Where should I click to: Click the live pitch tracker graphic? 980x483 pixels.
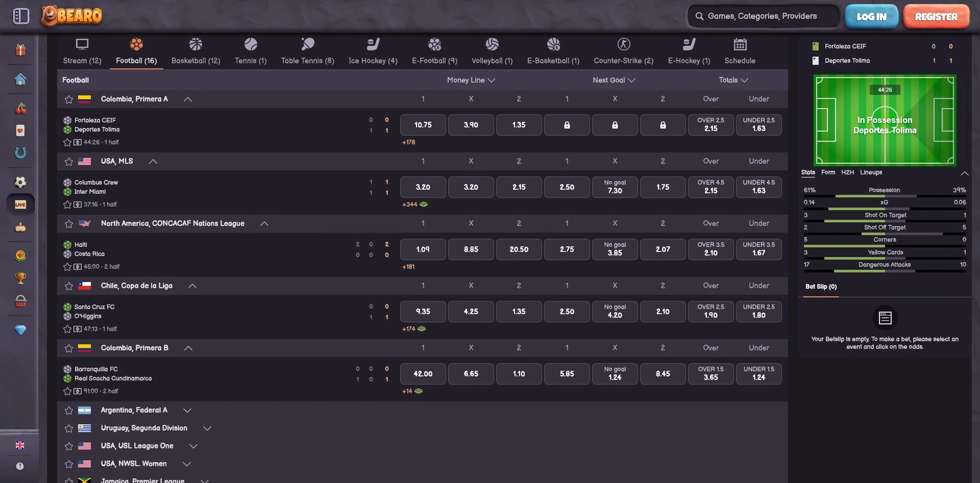click(885, 120)
